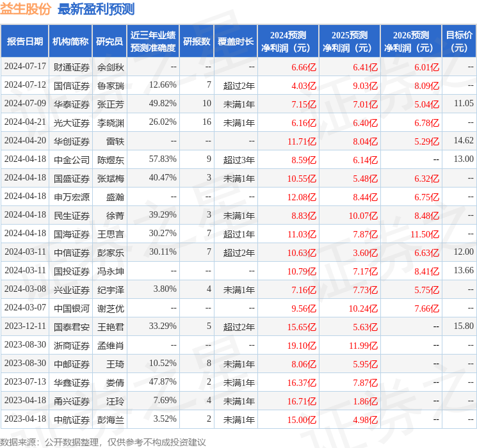Click 国海证券 2026 profit 11.50亿
Image resolution: width=477 pixels, height=448 pixels.
pos(424,234)
